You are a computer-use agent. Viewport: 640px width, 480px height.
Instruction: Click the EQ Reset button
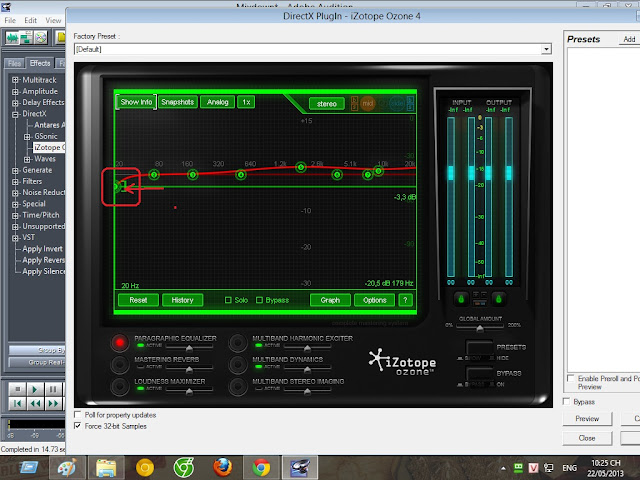tap(138, 300)
